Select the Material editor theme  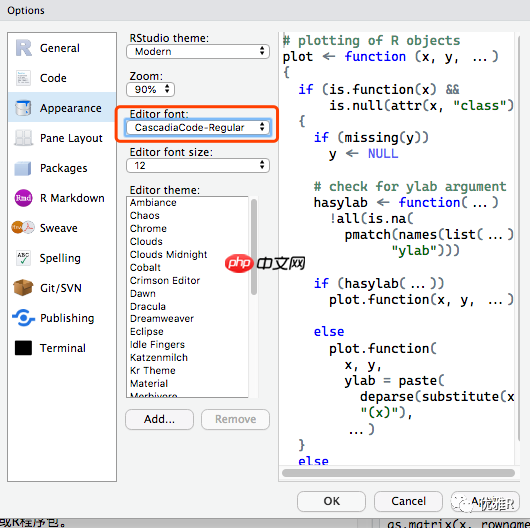(x=188, y=384)
